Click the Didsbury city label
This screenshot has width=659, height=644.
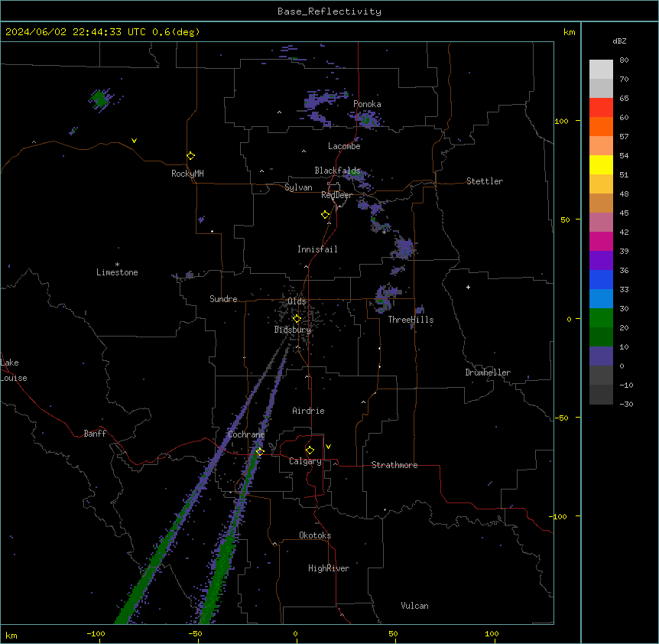(293, 330)
